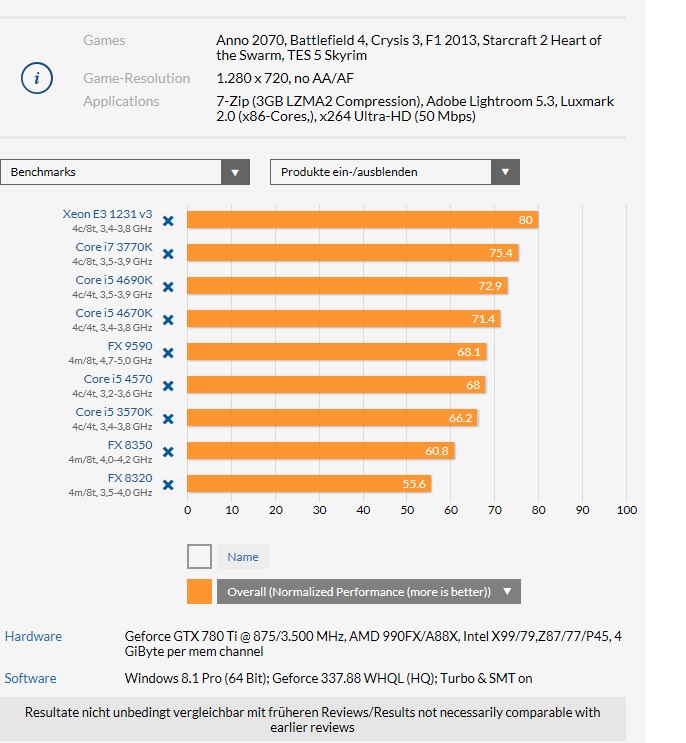The width and height of the screenshot is (686, 743).
Task: Remove Core i5 4670K from chart
Action: tap(168, 320)
